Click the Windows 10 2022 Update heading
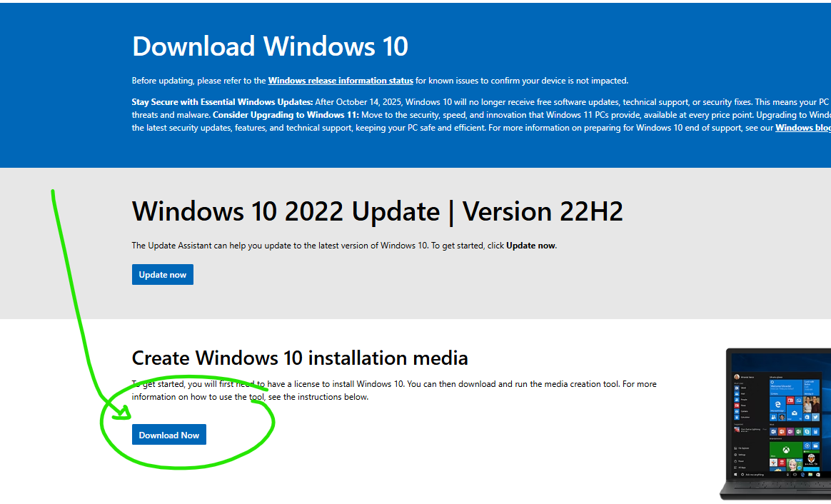831x504 pixels. 378,211
